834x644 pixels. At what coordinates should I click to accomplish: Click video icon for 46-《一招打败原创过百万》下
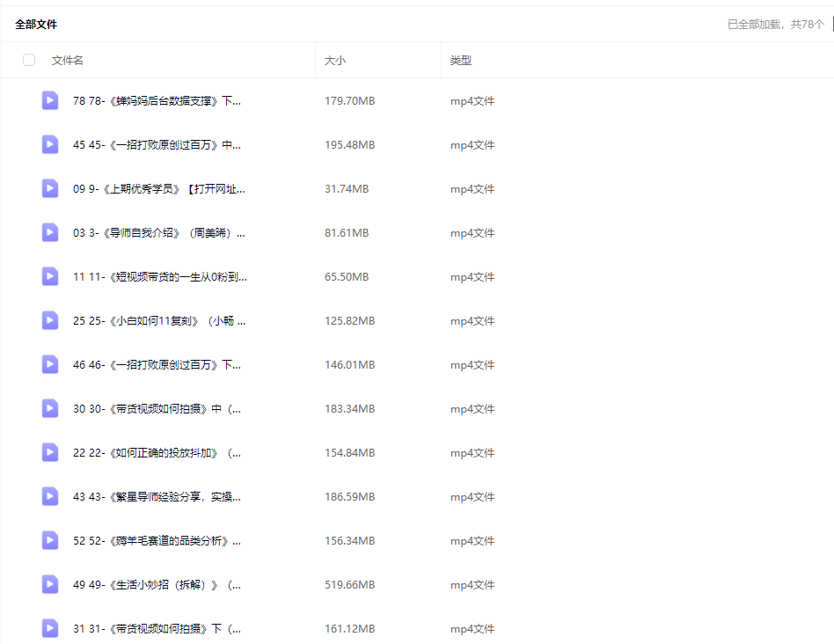[x=50, y=364]
